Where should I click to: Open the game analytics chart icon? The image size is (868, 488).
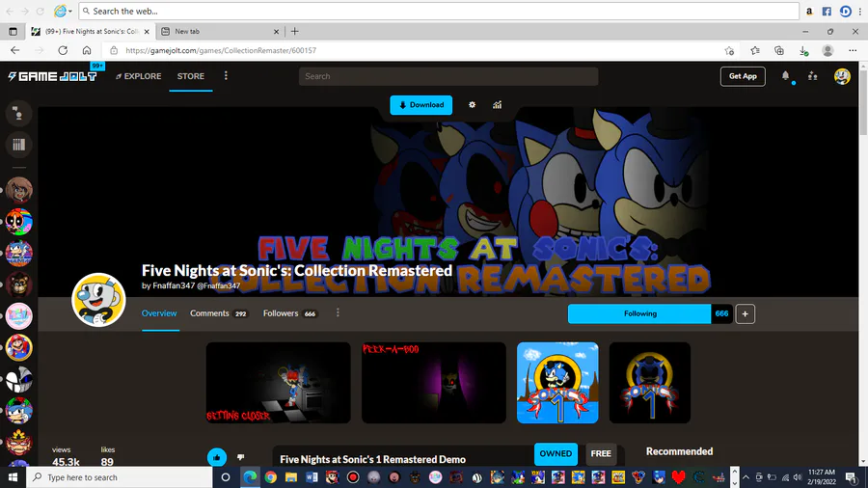click(x=497, y=104)
